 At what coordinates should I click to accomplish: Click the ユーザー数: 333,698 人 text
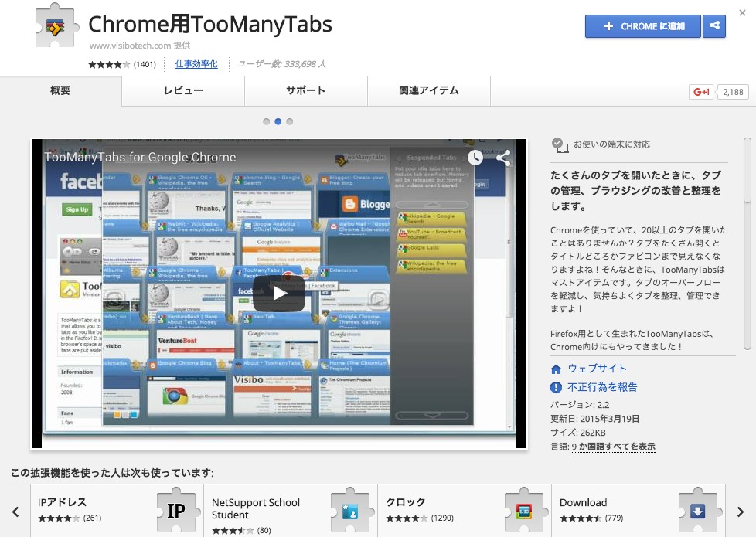pyautogui.click(x=282, y=64)
